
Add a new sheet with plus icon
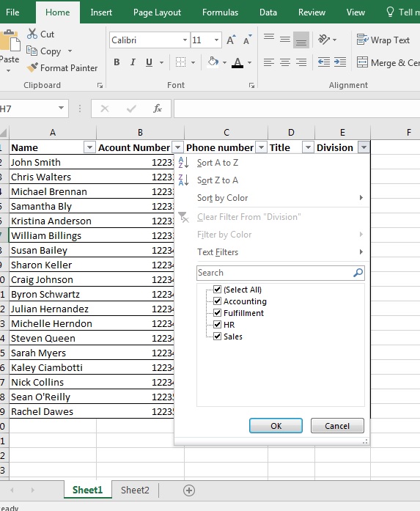click(x=189, y=490)
